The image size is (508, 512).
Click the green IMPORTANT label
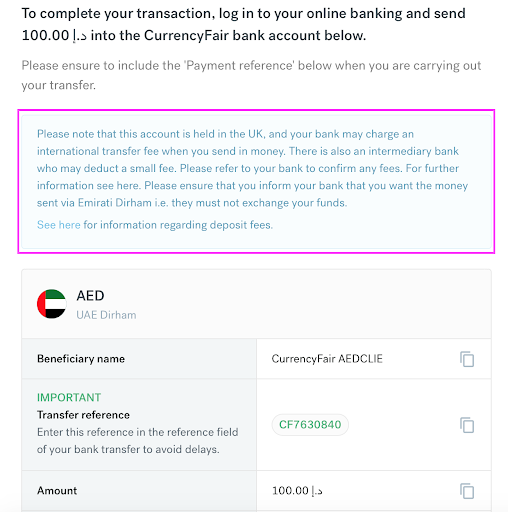(69, 397)
